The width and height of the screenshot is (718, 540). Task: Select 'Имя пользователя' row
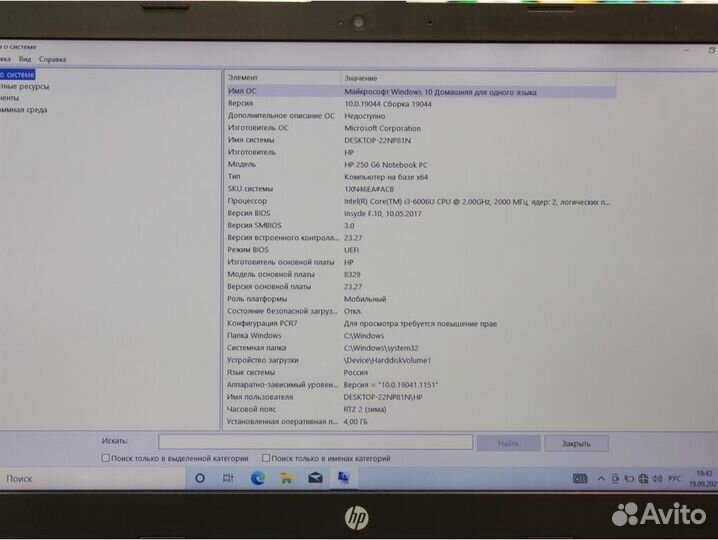[421, 397]
